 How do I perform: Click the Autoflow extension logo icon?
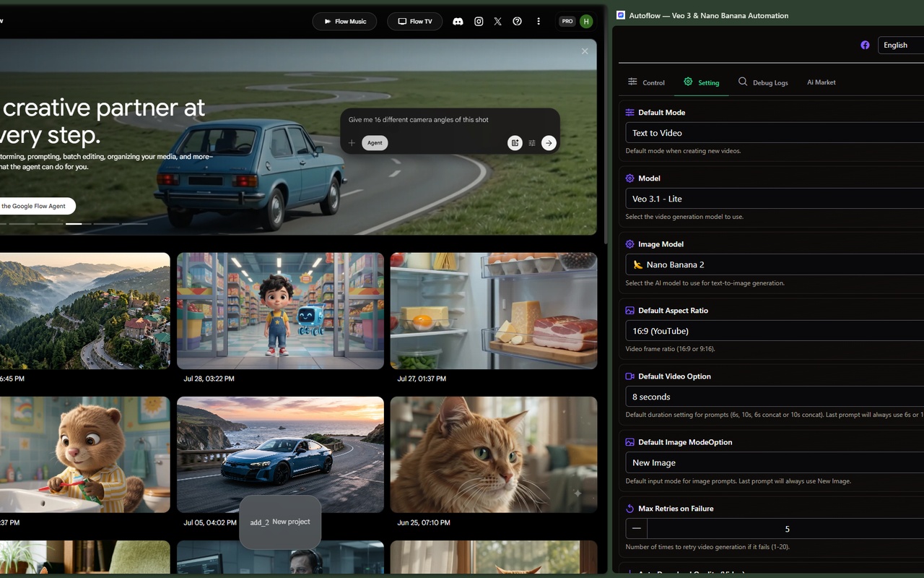tap(621, 15)
